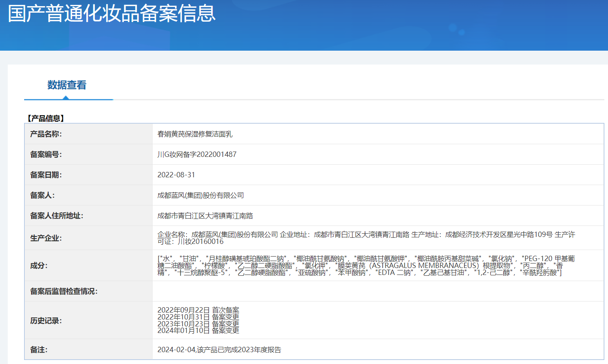Screen dimensions: 608x364
Task: Select the ingredients list text
Action: point(366,266)
